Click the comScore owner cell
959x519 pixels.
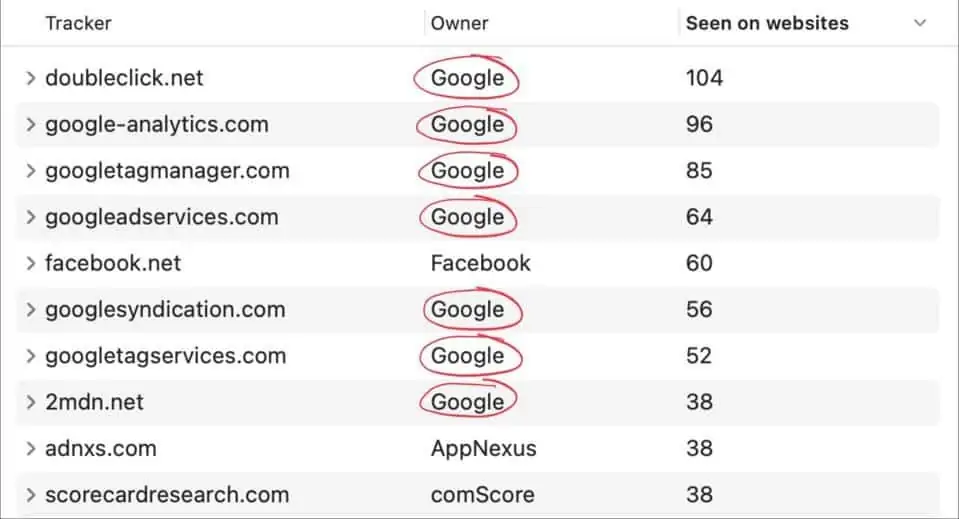click(x=482, y=495)
